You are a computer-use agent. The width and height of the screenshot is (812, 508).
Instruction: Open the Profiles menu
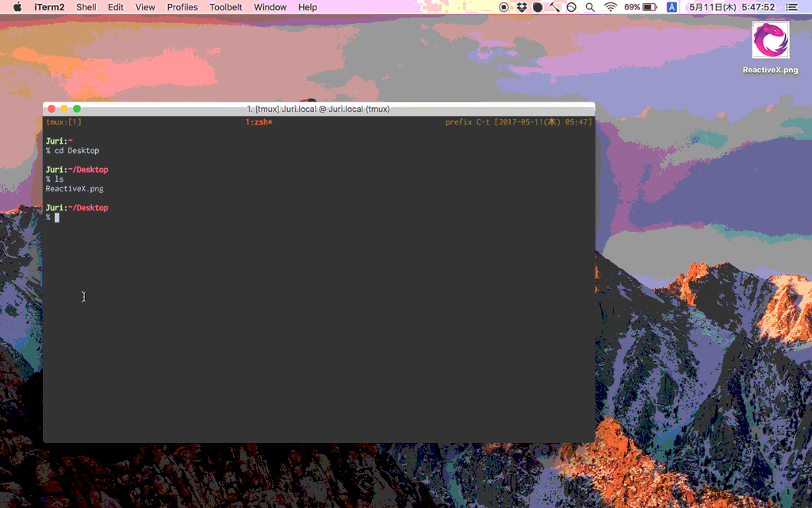pos(182,7)
